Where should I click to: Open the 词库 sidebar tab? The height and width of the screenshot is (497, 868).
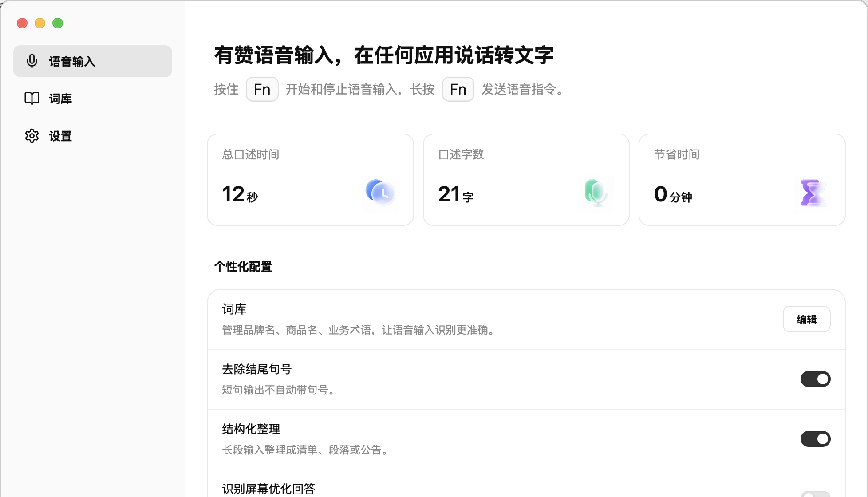coord(92,99)
